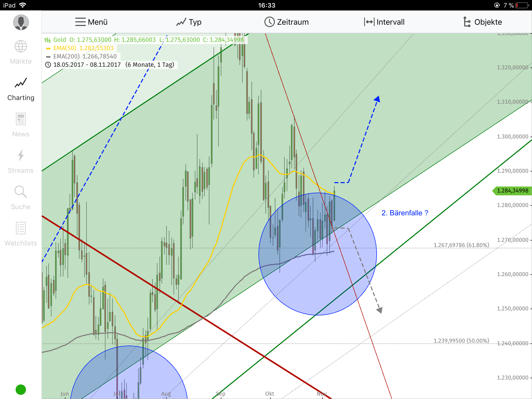Tap the current price tag 1.284,34998
532x399 pixels.
tap(511, 190)
